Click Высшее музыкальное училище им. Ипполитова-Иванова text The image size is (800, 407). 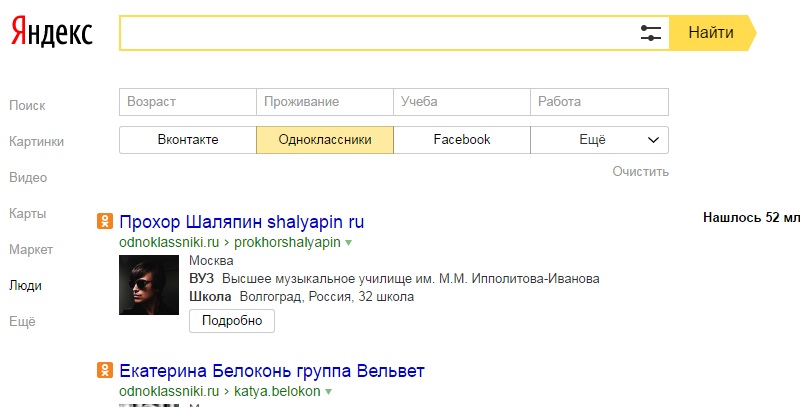411,279
